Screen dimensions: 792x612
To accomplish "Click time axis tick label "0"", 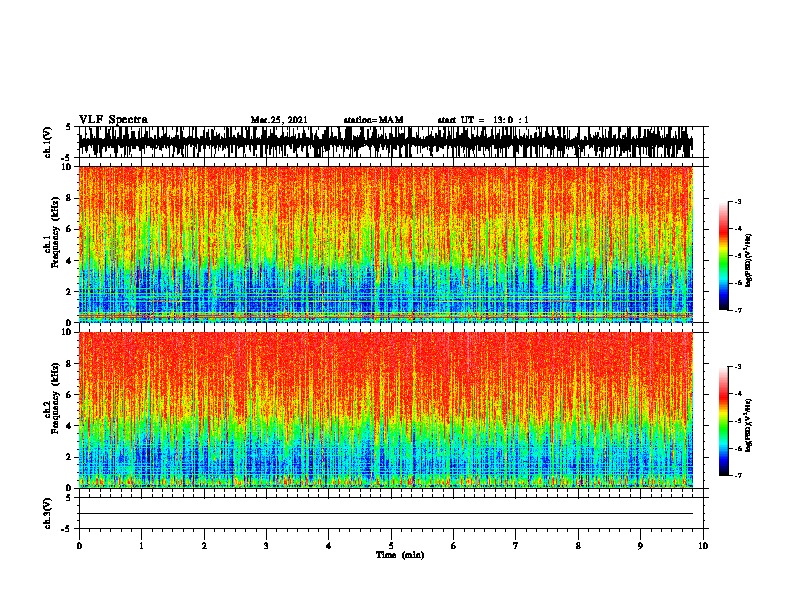I will (x=79, y=546).
